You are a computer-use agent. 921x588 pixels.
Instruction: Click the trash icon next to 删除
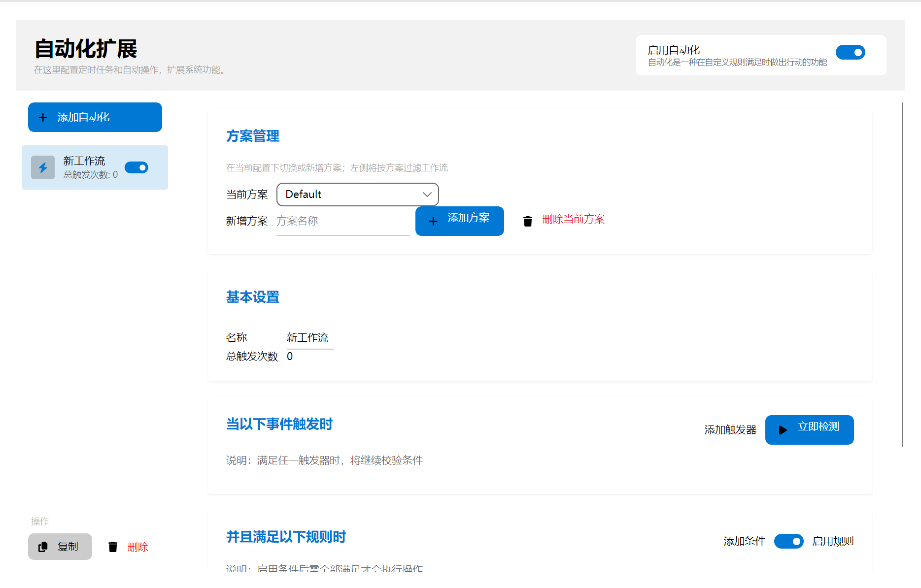click(113, 547)
